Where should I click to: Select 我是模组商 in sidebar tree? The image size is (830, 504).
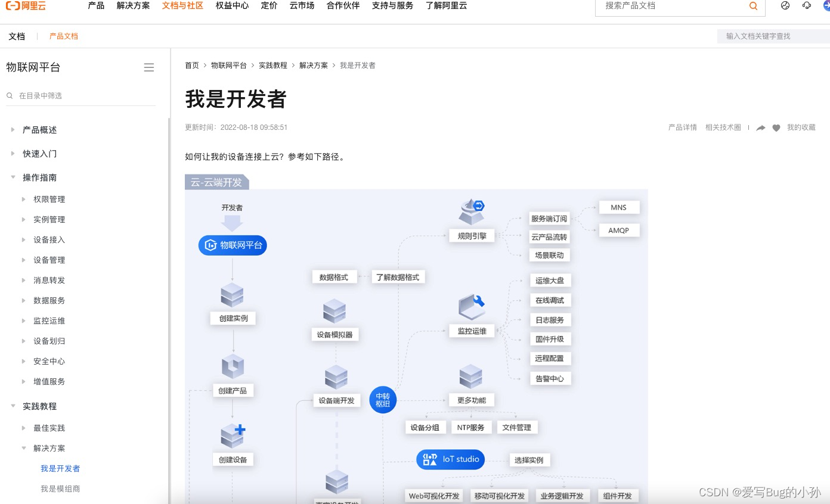(x=60, y=489)
